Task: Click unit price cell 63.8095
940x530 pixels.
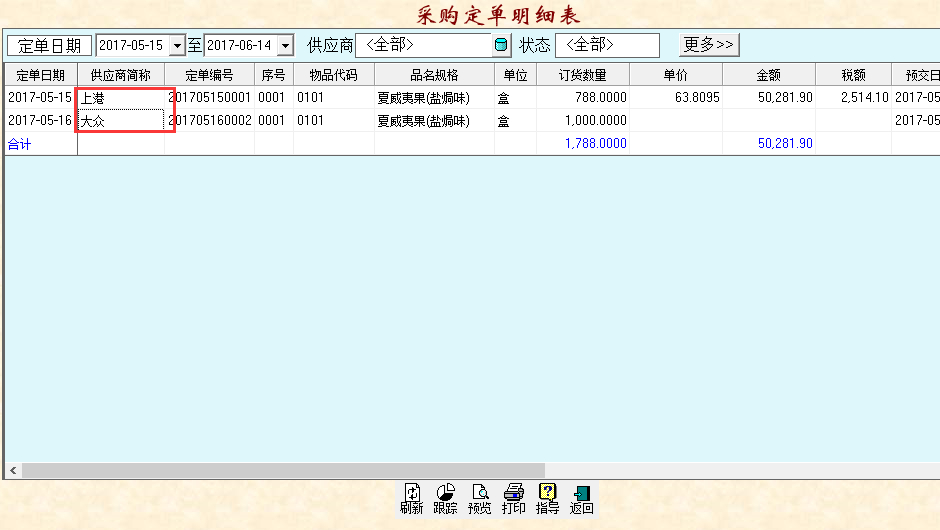Action: (676, 98)
